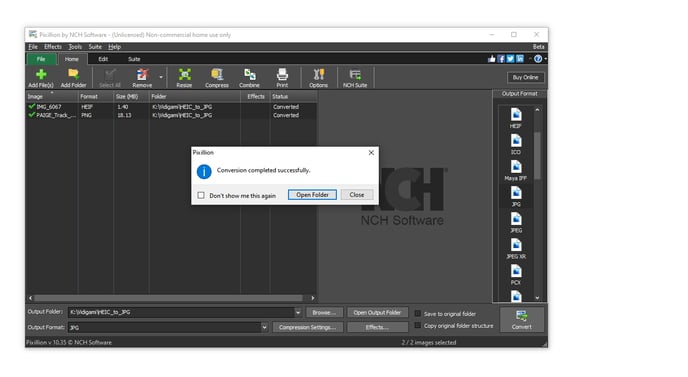Switch to the Edit ribbon tab
The image size is (688, 377).
point(103,59)
